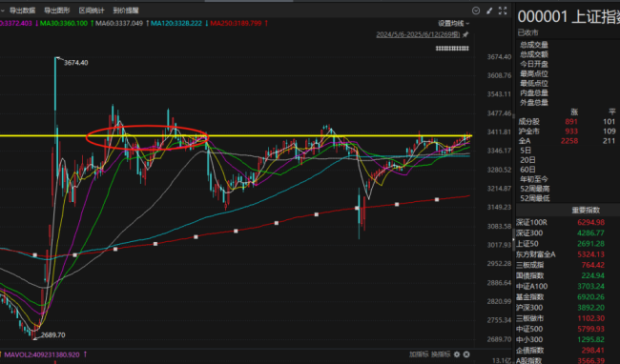
Task: Expand menu arrow left of 导出数据
Action: 2,10
